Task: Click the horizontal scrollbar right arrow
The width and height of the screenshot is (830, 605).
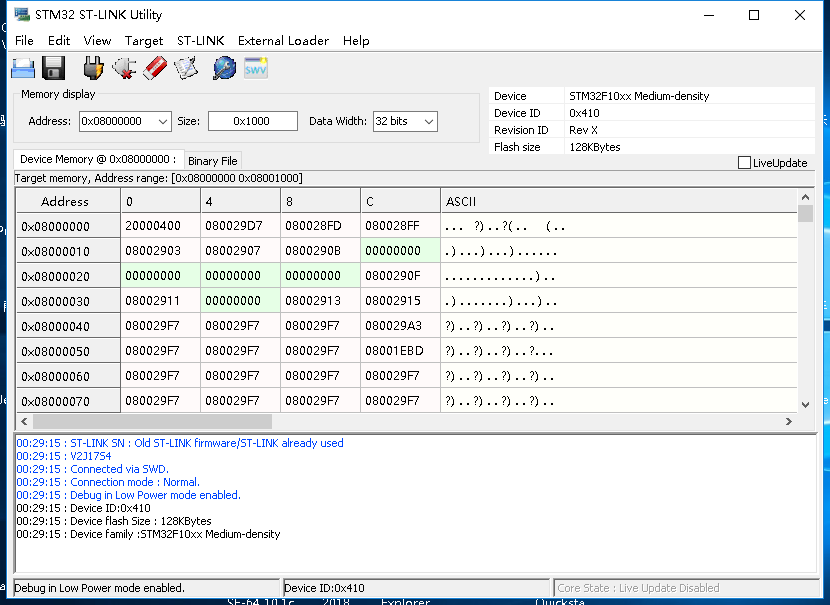Action: click(789, 421)
